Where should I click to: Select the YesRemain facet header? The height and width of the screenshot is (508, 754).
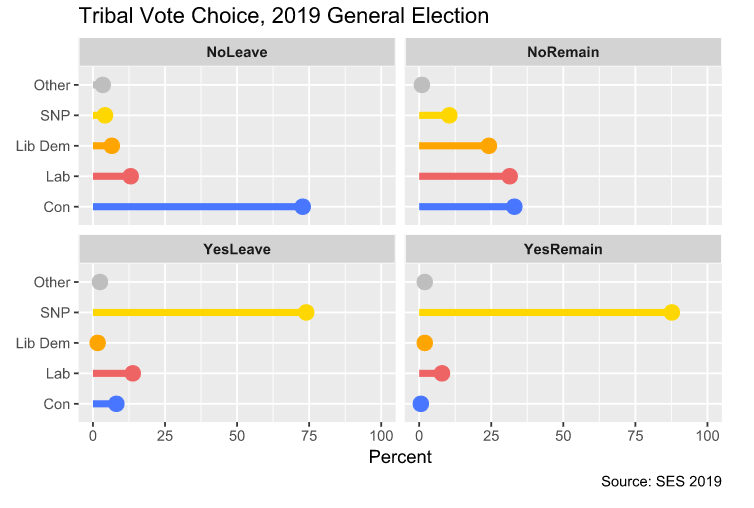pos(563,248)
